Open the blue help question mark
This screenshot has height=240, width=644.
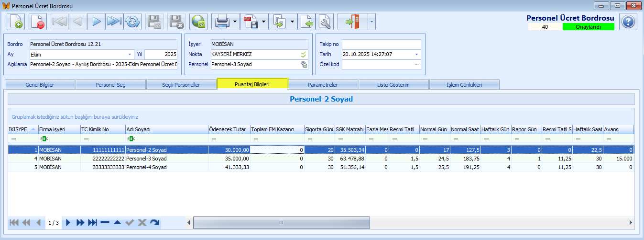628,22
